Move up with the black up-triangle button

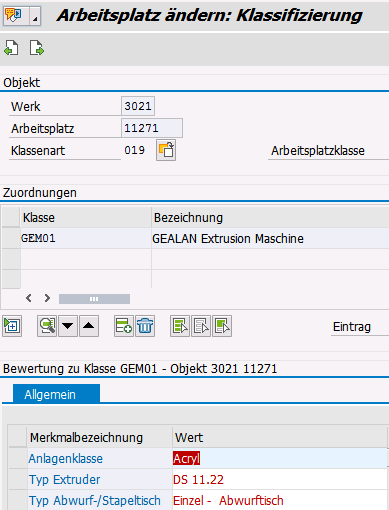point(89,326)
